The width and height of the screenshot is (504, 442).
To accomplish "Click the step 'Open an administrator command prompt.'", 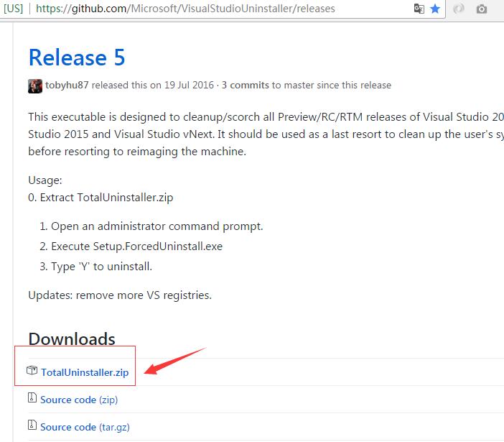I will tap(157, 226).
